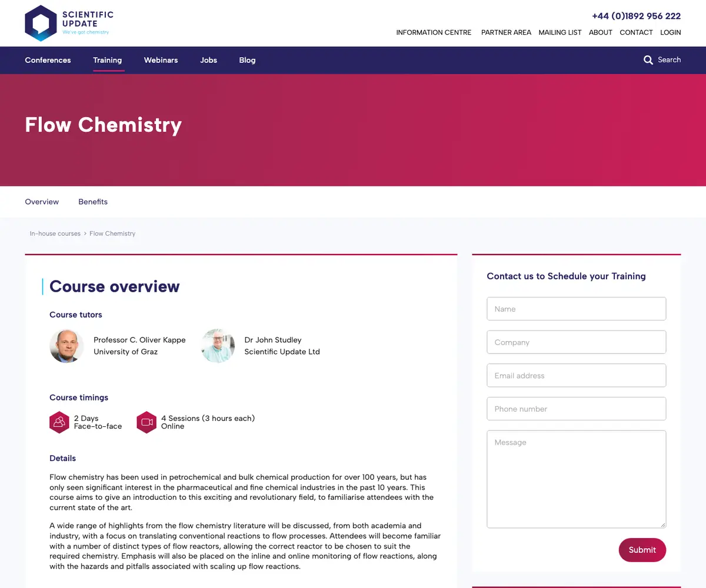The width and height of the screenshot is (706, 588).
Task: Go to In-house courses breadcrumb
Action: click(x=55, y=233)
